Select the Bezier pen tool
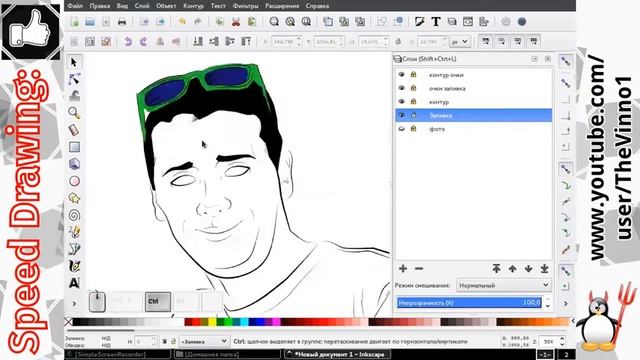The image size is (640, 360). (x=74, y=249)
